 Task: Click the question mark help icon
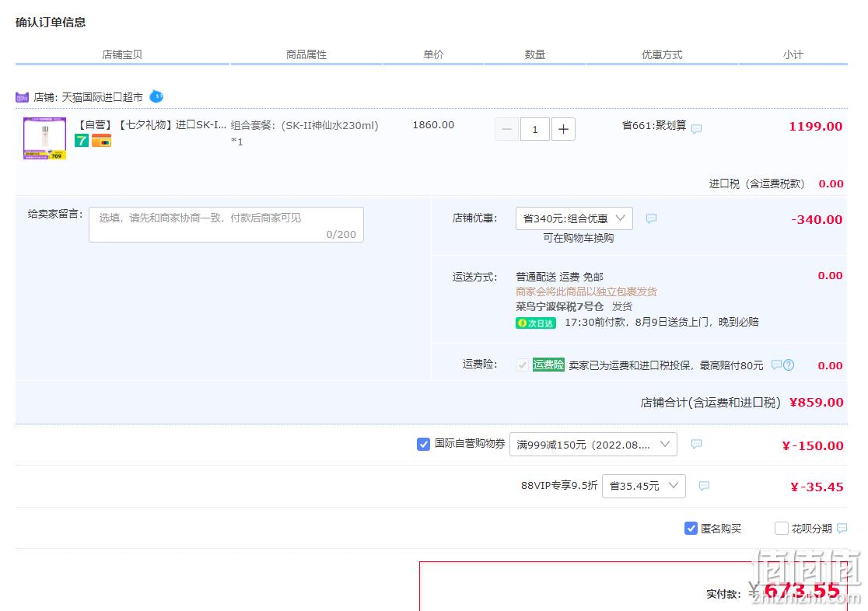789,365
